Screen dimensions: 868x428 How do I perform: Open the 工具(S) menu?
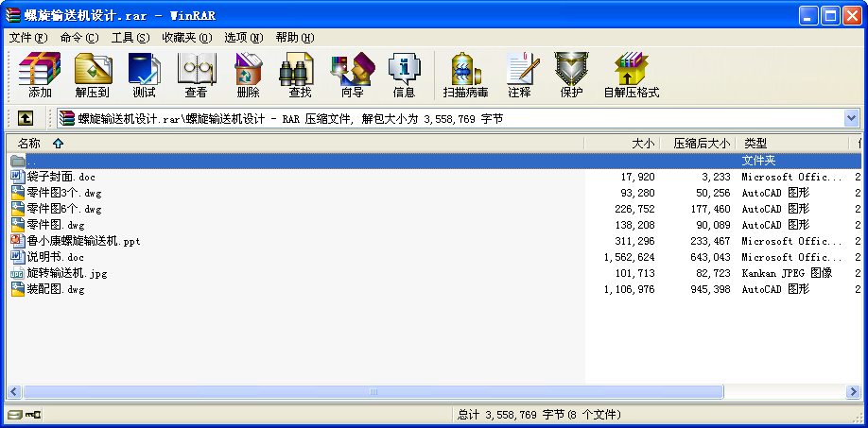tap(130, 38)
